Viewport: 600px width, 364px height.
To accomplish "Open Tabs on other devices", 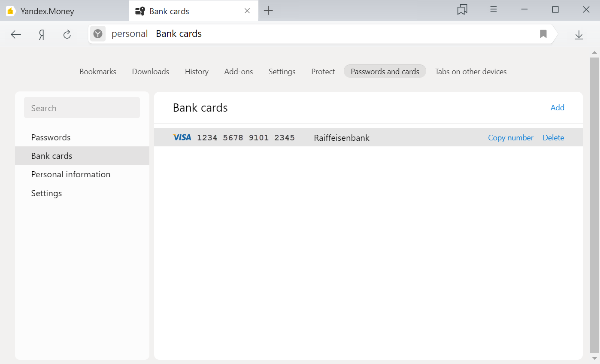I will click(471, 72).
